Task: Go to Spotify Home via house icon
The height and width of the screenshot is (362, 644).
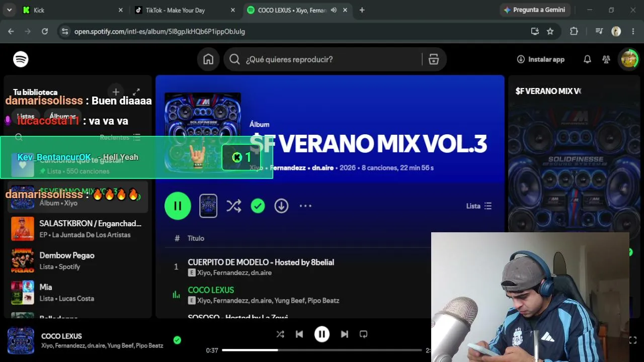Action: (x=208, y=59)
